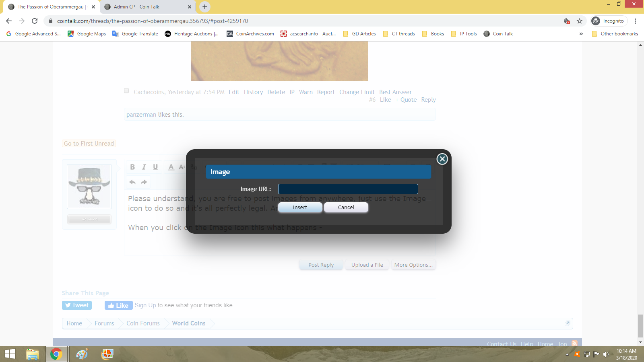The height and width of the screenshot is (362, 644).
Task: Navigate to World Coins breadcrumb
Action: (x=189, y=323)
